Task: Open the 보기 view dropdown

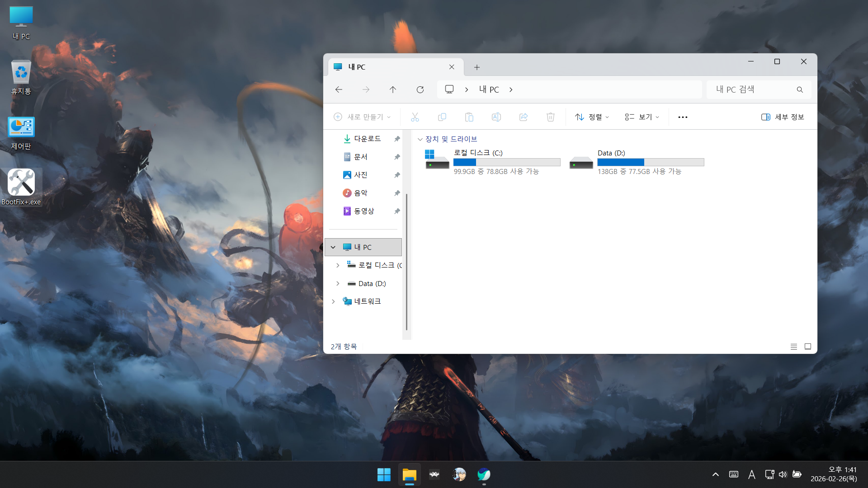Action: [642, 117]
